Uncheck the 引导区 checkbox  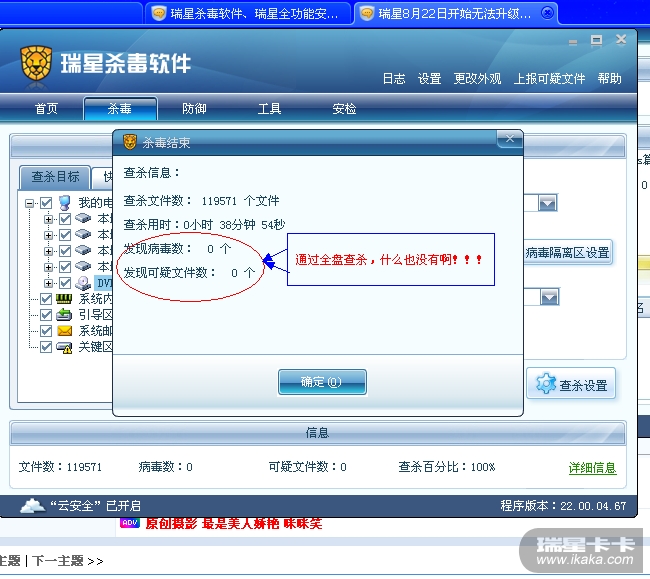click(x=46, y=315)
